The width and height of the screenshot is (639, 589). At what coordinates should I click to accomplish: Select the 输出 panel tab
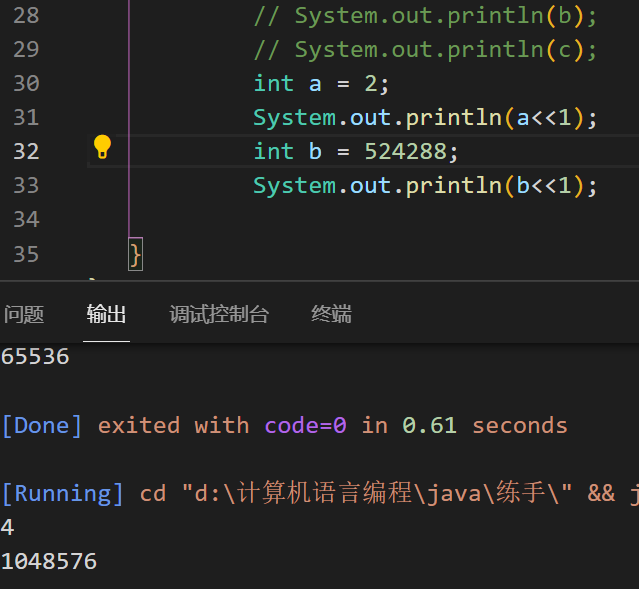[106, 315]
